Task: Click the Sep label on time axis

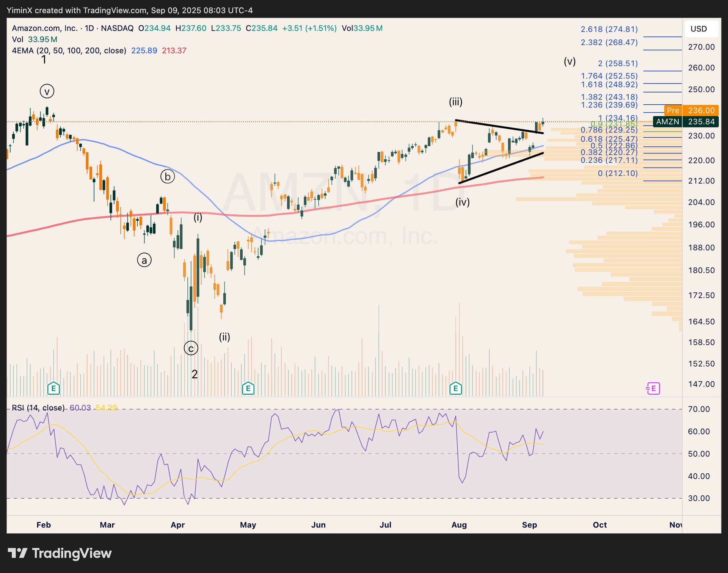Action: (529, 525)
